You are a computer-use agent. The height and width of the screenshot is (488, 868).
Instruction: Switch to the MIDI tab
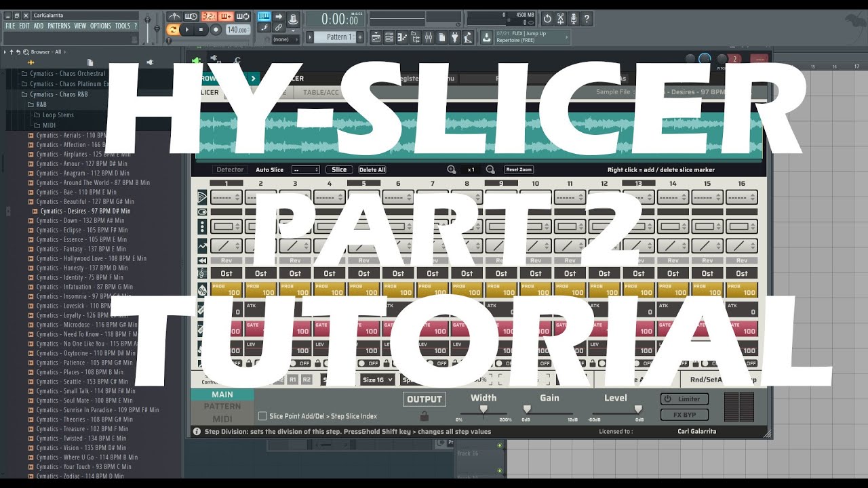[222, 419]
